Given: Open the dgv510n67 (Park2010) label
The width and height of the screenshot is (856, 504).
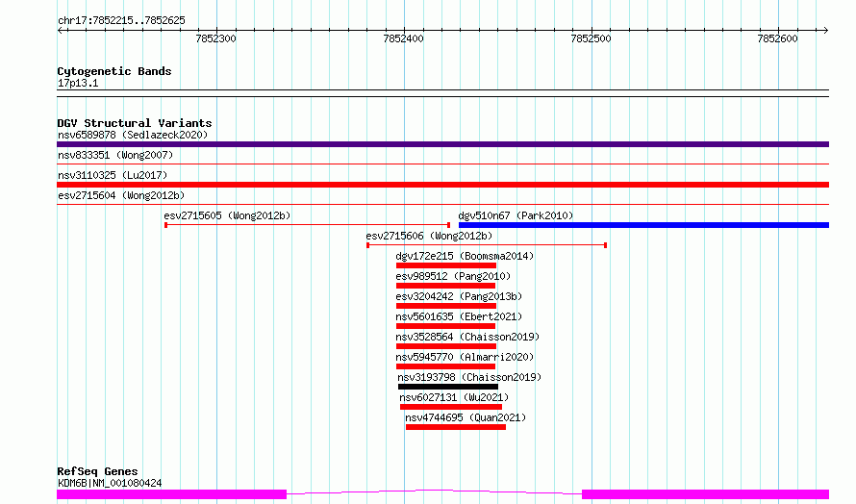Looking at the screenshot, I should pos(516,215).
